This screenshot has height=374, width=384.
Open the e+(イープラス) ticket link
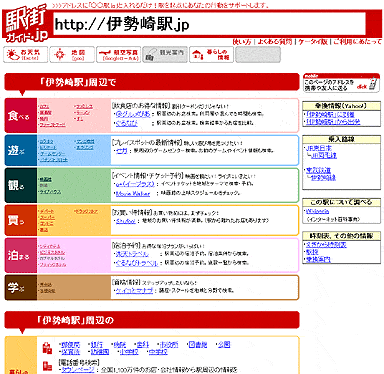coord(135,184)
